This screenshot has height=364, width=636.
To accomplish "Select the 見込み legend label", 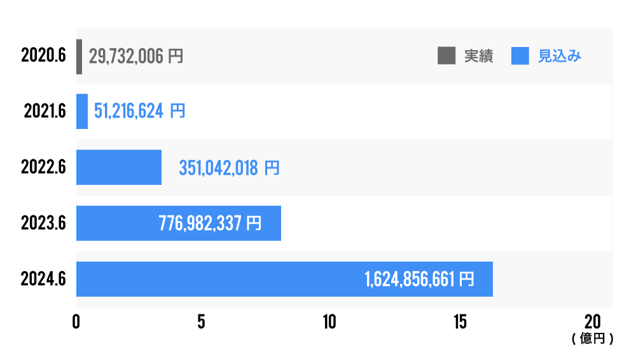I will click(560, 56).
